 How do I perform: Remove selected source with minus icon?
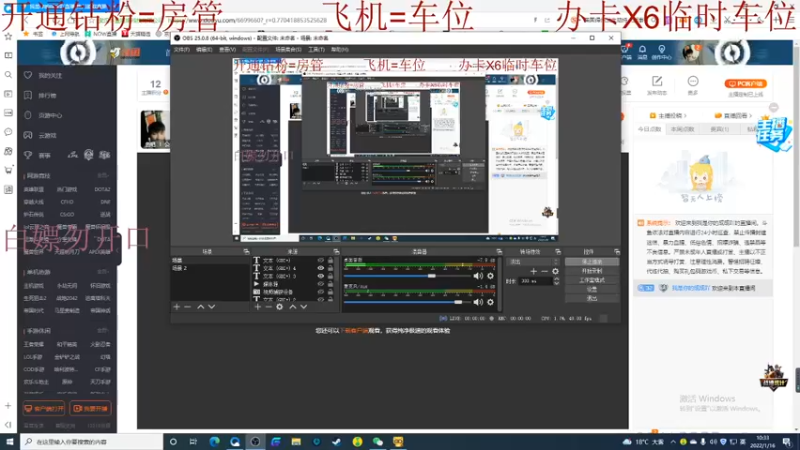tap(268, 307)
